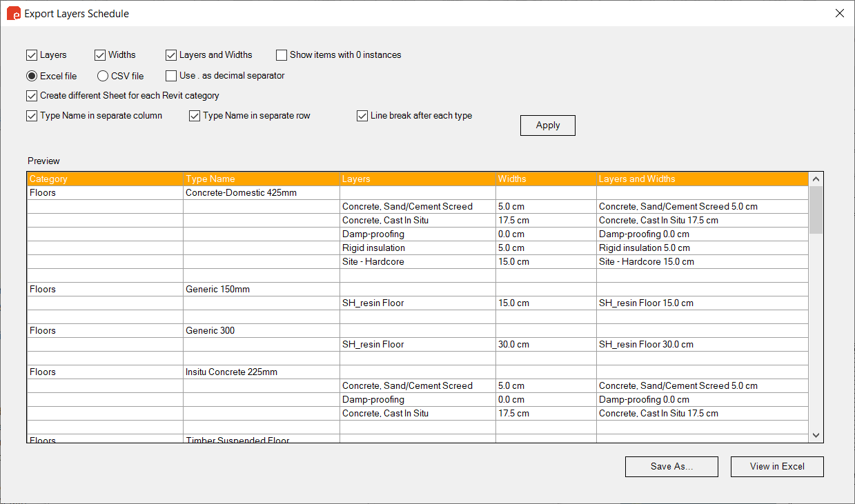Click the SH_resin Floor 15.0 cm cell

(702, 303)
